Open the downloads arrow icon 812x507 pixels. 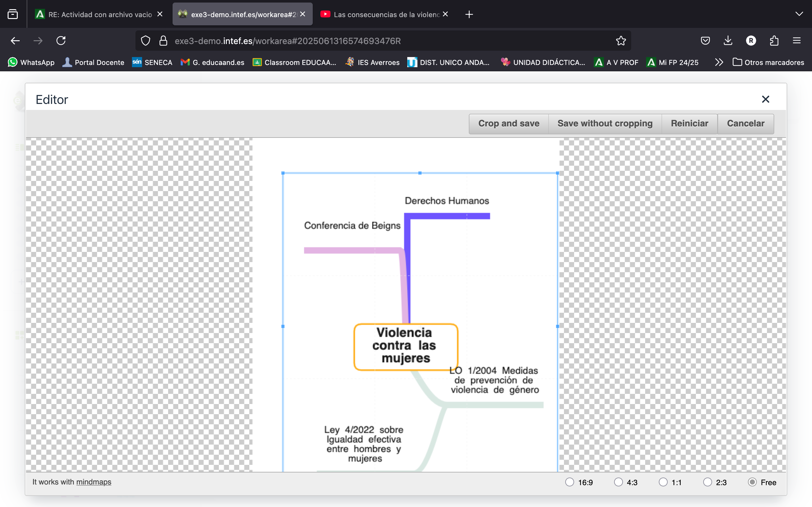coord(728,41)
